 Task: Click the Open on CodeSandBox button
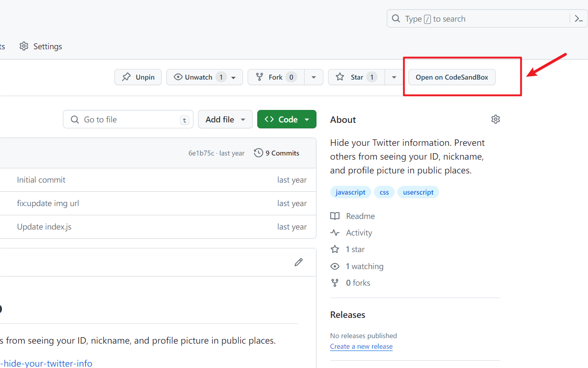(452, 77)
